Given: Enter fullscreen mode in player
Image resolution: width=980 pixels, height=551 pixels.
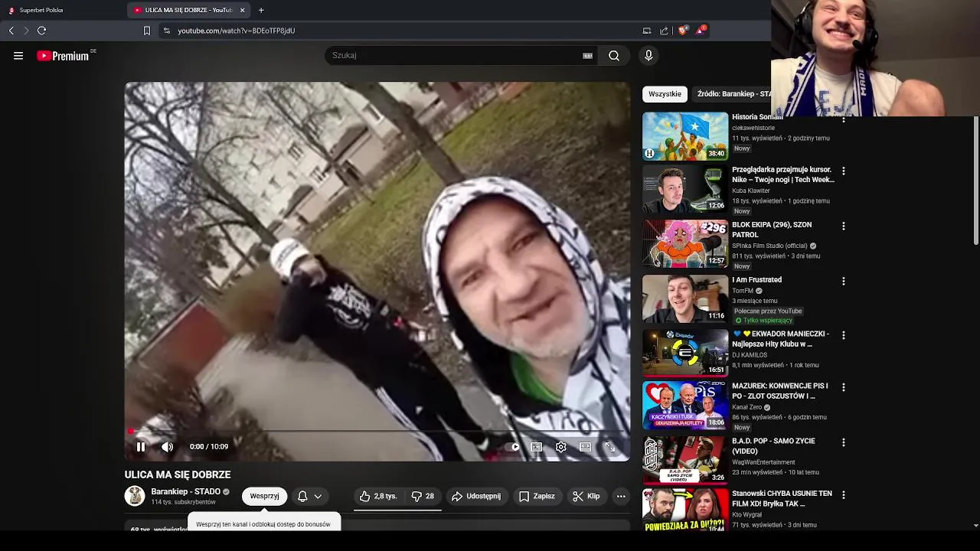Looking at the screenshot, I should click(x=610, y=447).
